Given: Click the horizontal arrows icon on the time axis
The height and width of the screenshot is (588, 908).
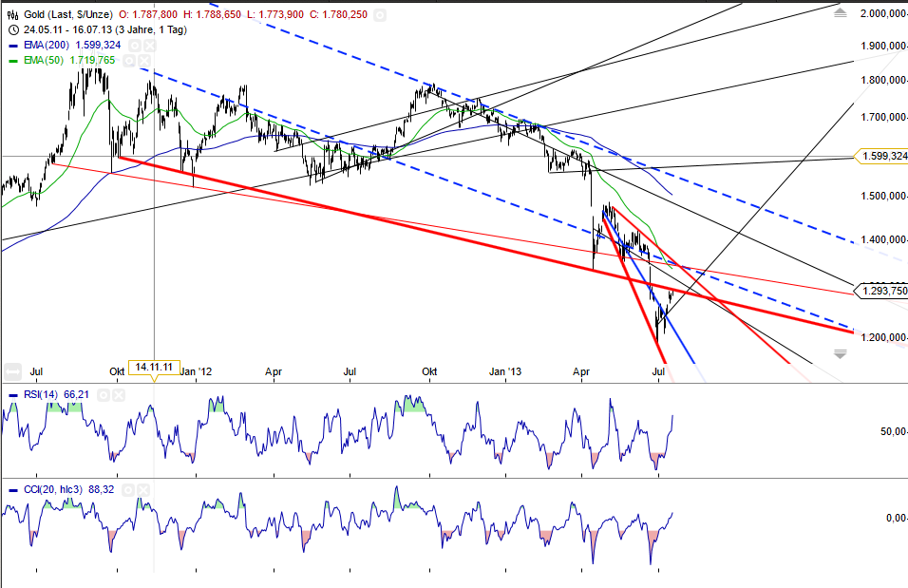Looking at the screenshot, I should pyautogui.click(x=12, y=370).
